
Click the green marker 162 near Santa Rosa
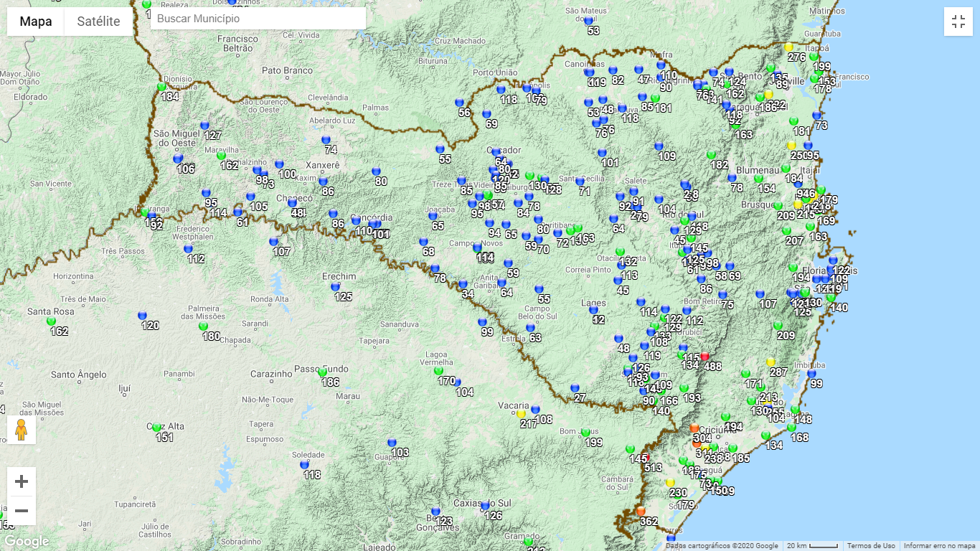click(51, 321)
